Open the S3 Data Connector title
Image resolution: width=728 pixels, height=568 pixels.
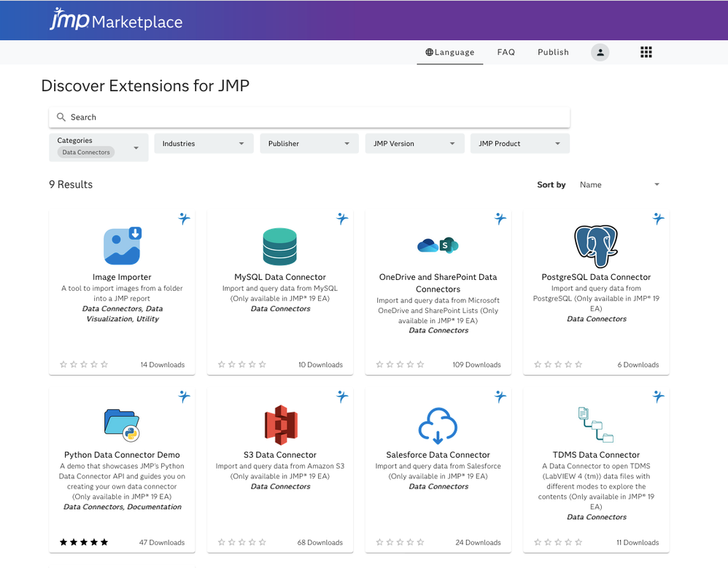click(280, 455)
